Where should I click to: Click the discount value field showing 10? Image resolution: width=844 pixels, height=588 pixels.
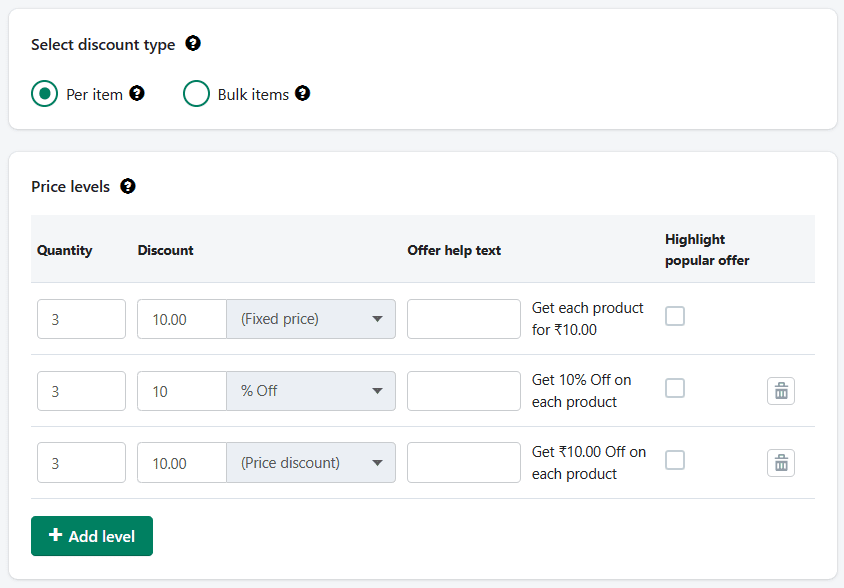coord(182,391)
